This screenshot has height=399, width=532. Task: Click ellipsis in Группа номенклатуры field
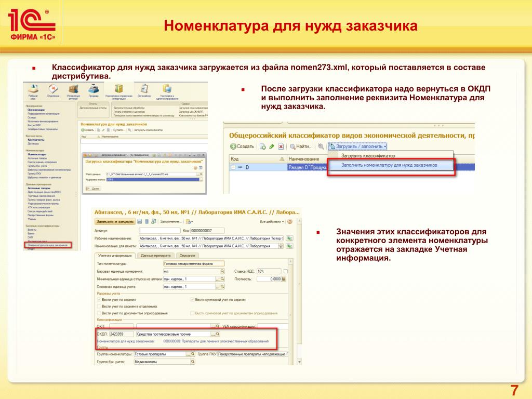click(188, 354)
